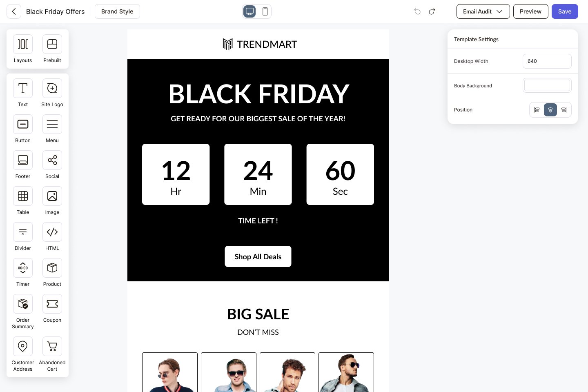Switch to mobile preview mode
Viewport: 588px width, 392px height.
265,11
